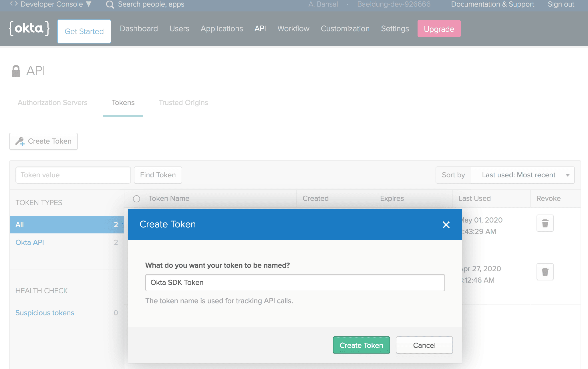This screenshot has width=588, height=369.
Task: Focus the token name text field
Action: pyautogui.click(x=295, y=283)
